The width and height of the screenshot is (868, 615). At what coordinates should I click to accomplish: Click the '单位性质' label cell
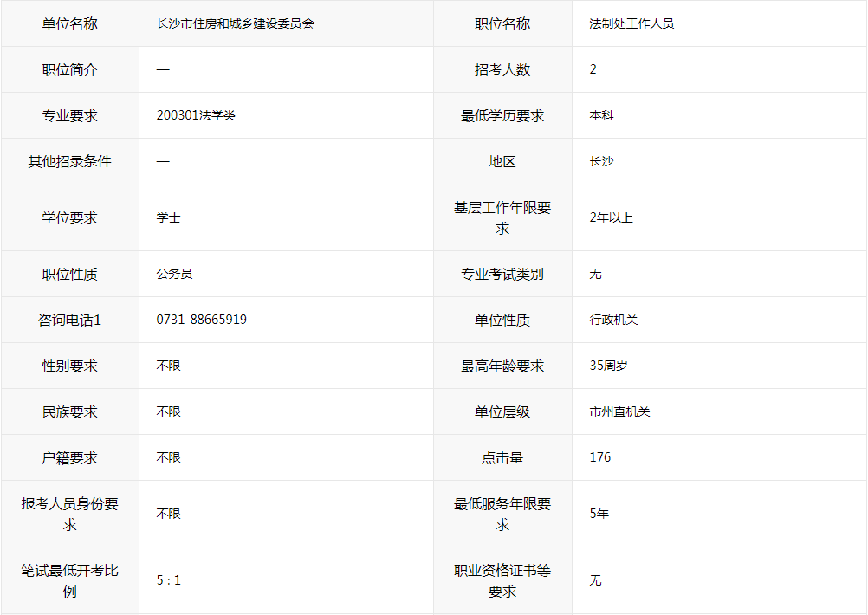[x=502, y=320]
